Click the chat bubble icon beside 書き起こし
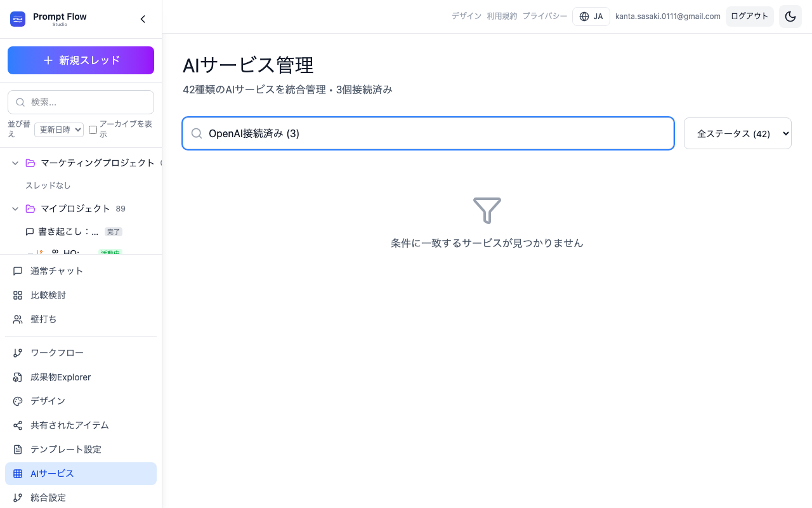812x508 pixels. [x=30, y=232]
